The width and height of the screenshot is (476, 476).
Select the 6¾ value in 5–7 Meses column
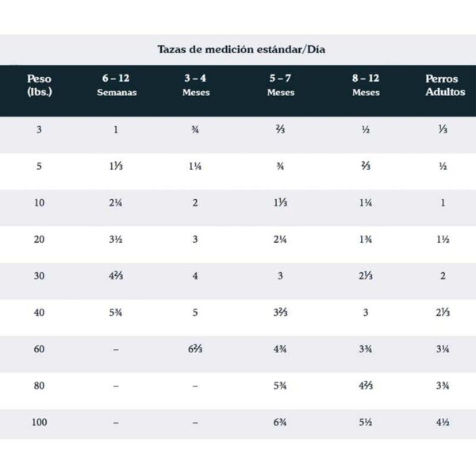coord(281,422)
